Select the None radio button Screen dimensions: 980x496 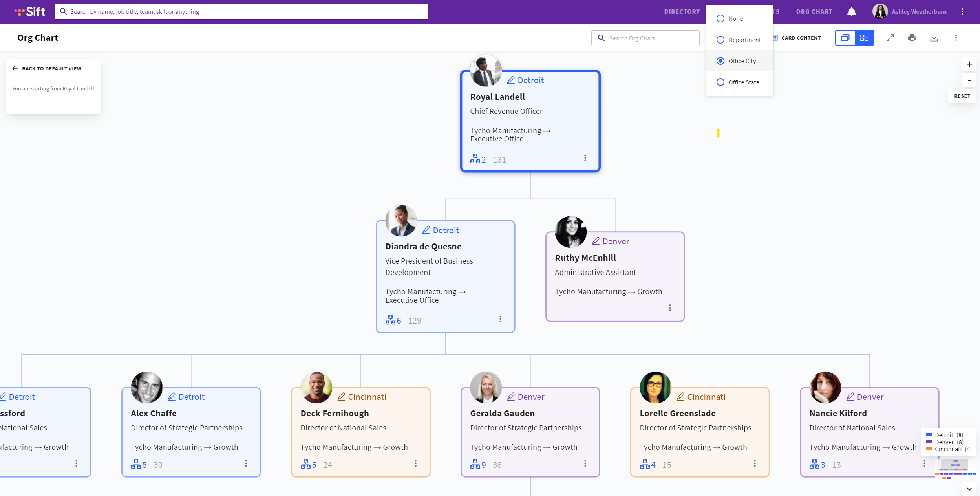720,18
